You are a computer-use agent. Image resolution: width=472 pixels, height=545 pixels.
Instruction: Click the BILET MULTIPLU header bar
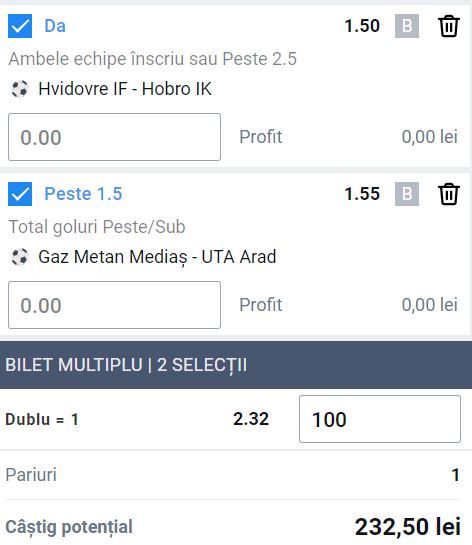[236, 365]
